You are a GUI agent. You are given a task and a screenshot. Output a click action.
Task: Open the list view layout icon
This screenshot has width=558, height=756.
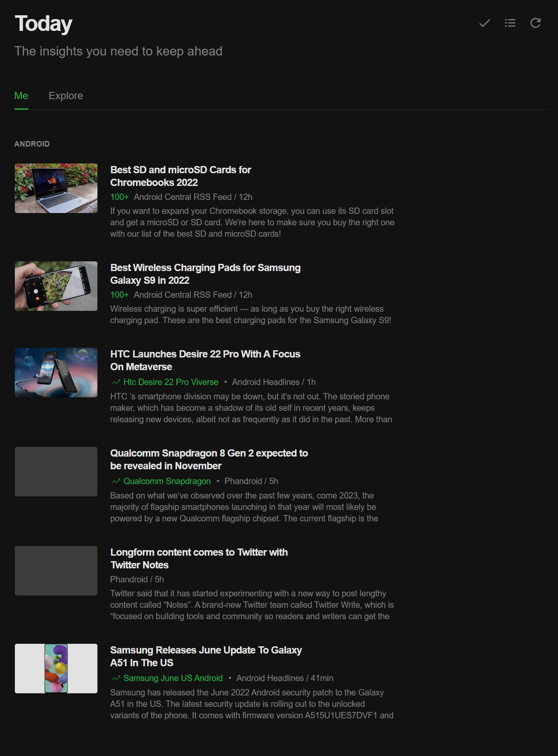click(x=510, y=23)
